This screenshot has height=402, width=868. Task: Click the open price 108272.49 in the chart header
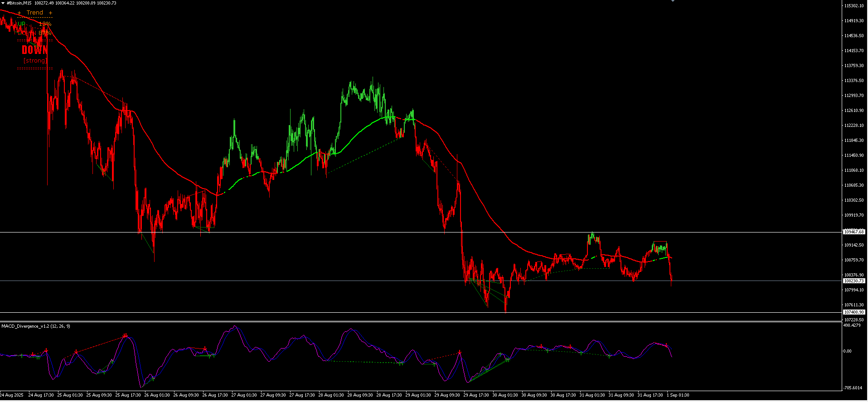pyautogui.click(x=44, y=3)
